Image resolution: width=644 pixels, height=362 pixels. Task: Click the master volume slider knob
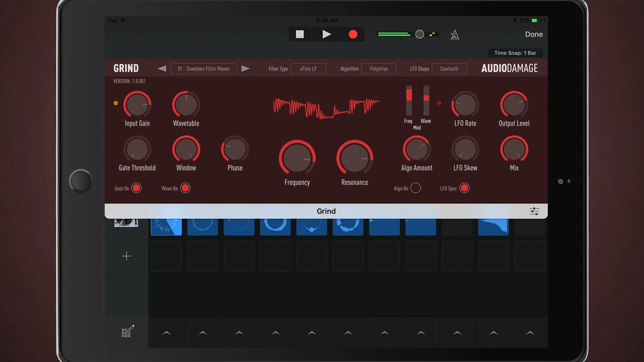[420, 34]
